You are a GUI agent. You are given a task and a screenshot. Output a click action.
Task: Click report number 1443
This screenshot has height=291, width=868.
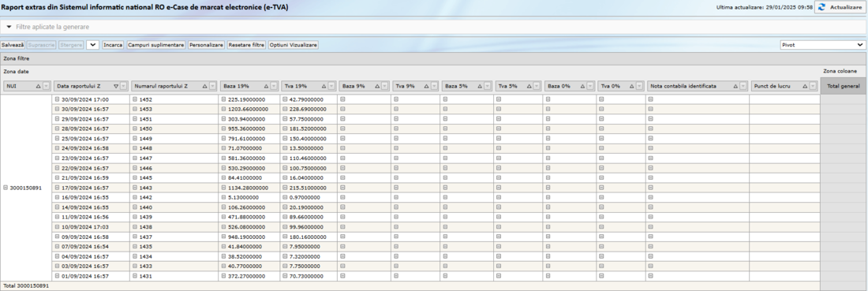pyautogui.click(x=146, y=188)
